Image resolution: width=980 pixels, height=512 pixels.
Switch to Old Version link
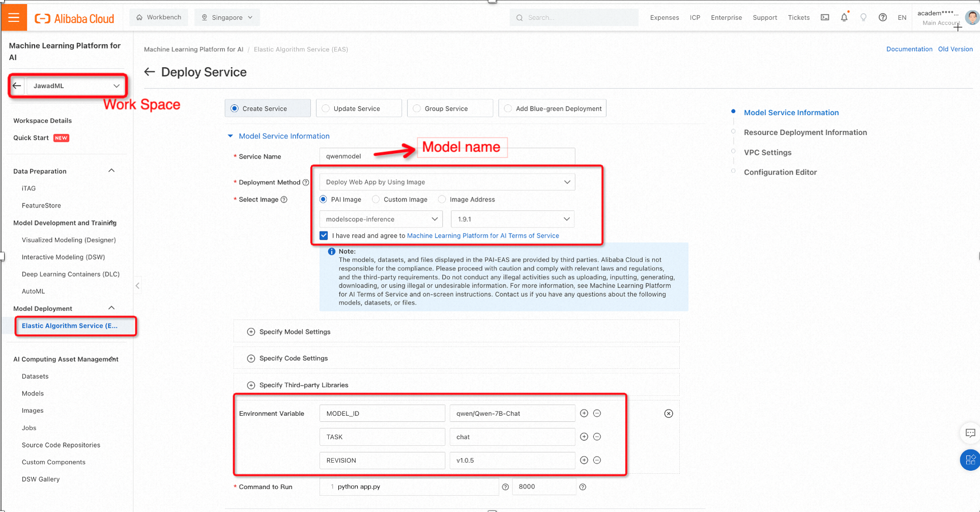tap(955, 49)
